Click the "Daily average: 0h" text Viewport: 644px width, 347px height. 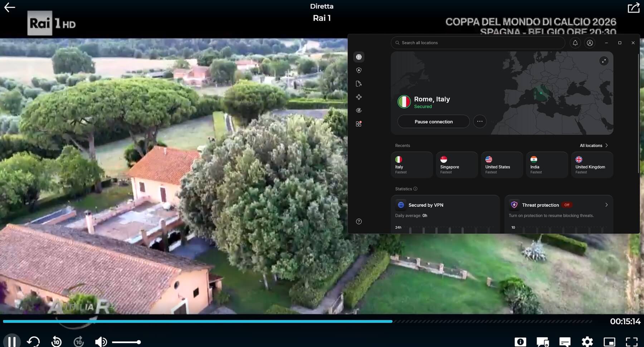411,215
